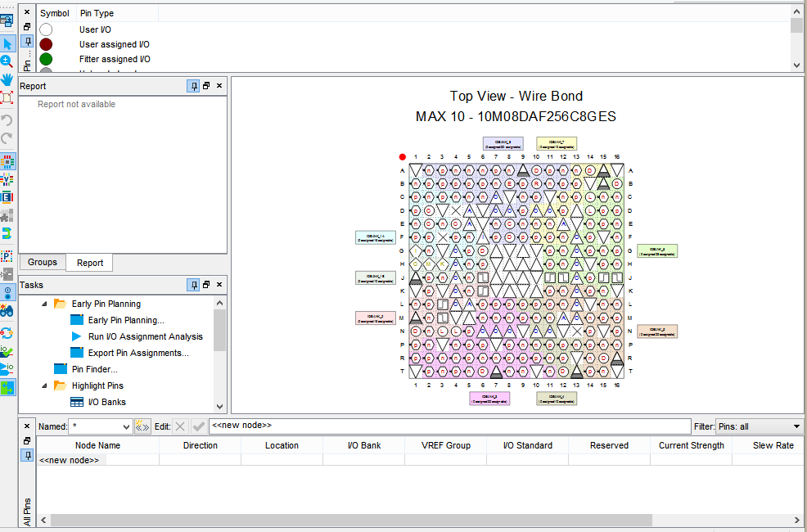Click the teal differential pair icon
This screenshot has width=807, height=532.
point(7,232)
